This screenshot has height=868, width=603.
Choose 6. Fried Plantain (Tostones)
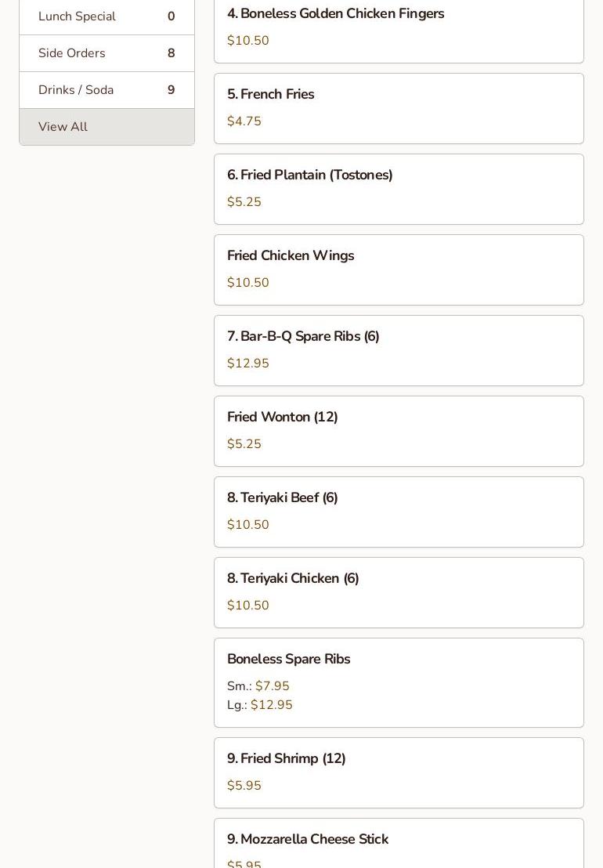(x=309, y=175)
